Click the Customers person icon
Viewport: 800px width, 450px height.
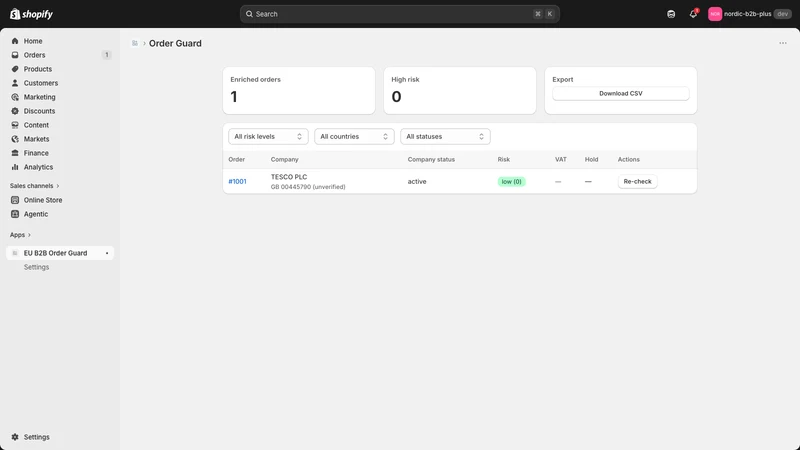tap(15, 83)
